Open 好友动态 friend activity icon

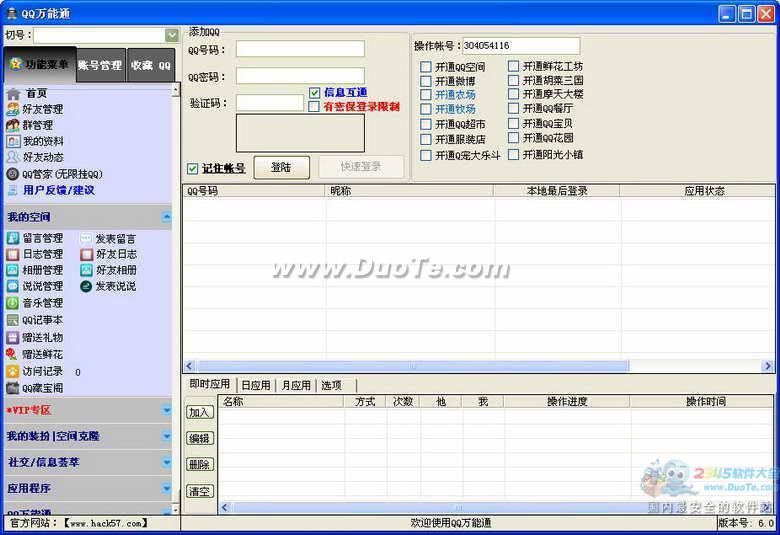[x=13, y=157]
